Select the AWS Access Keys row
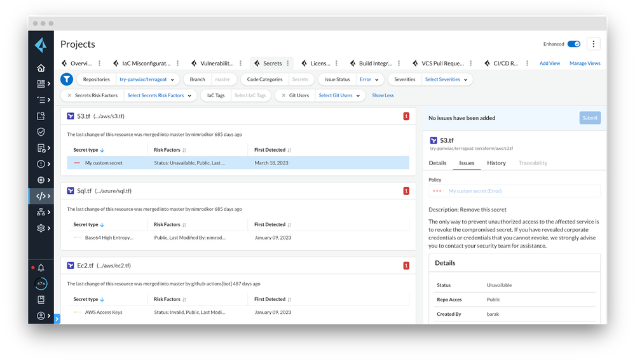The image size is (635, 364). [x=238, y=312]
